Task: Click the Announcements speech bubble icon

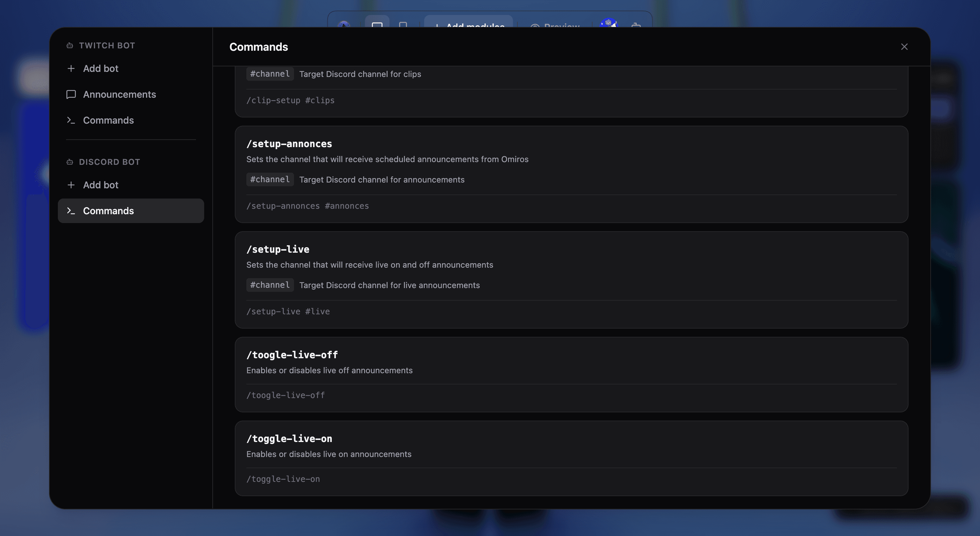Action: coord(71,94)
